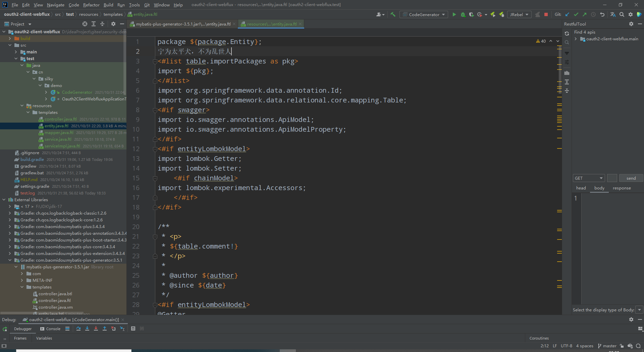This screenshot has width=644, height=352.
Task: Collapse External Libraries node
Action: 4,200
